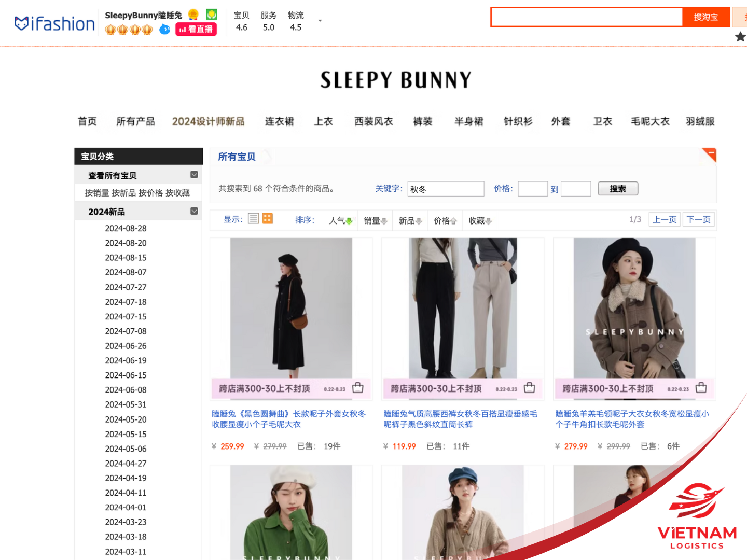Screen dimensions: 747x560
Task: Select the 2024-07-15 new arrivals entry
Action: click(126, 316)
